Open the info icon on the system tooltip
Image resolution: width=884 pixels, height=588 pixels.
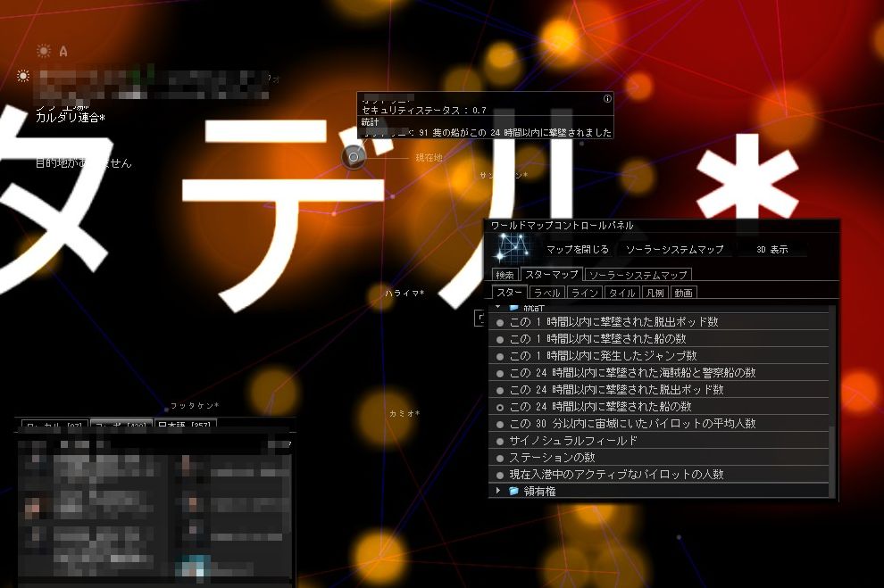tap(607, 98)
